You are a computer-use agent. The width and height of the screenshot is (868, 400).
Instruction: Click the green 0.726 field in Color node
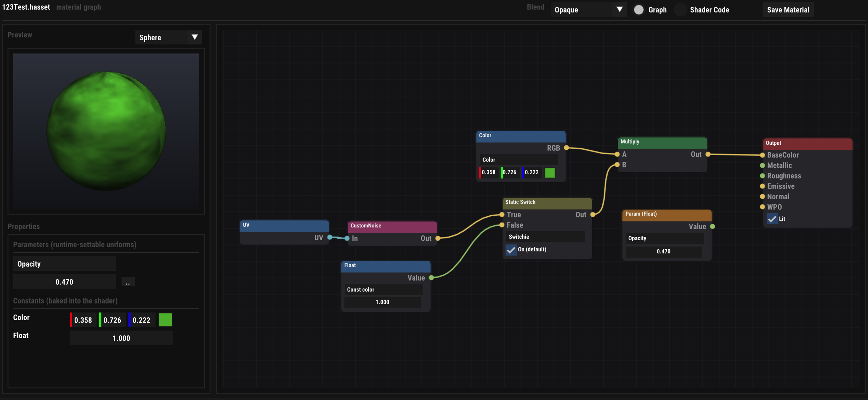(510, 173)
